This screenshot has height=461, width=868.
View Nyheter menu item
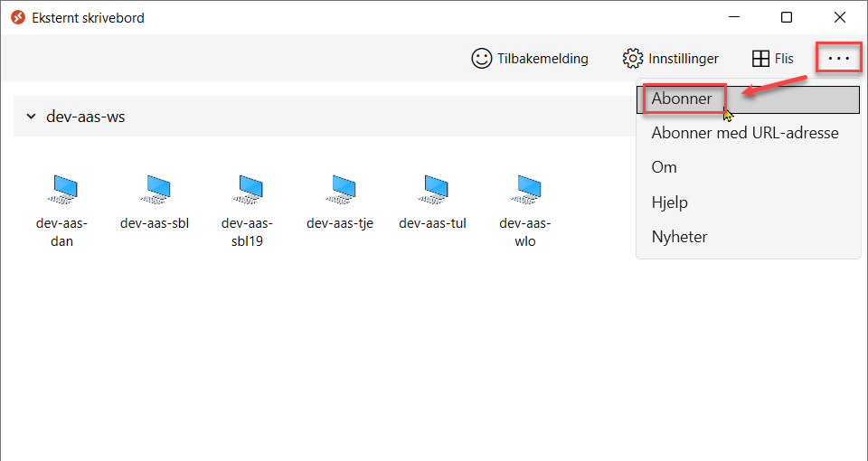(x=748, y=237)
